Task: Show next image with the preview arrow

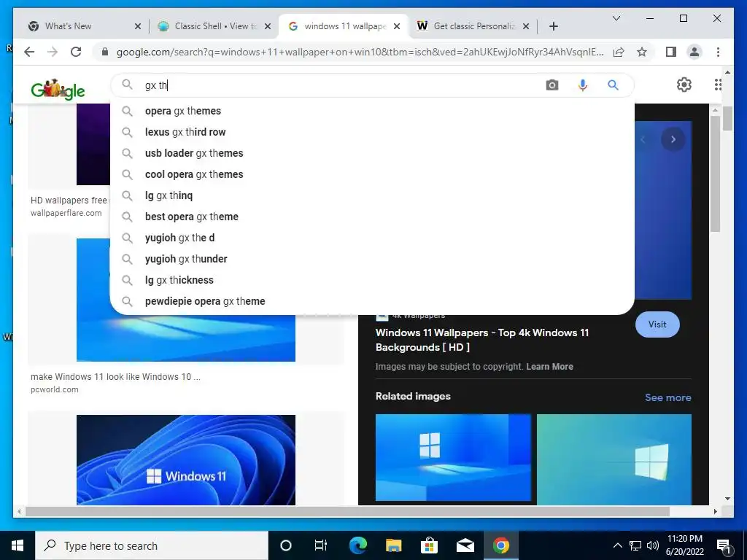Action: coord(673,139)
